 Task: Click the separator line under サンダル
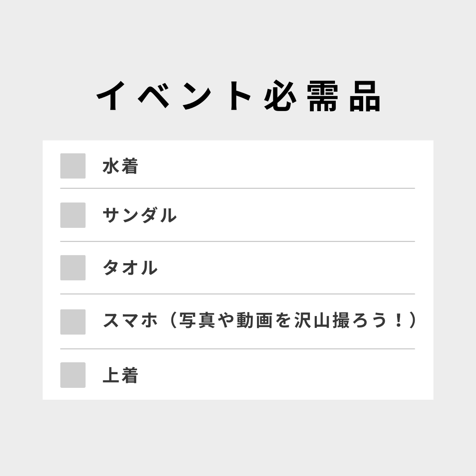pyautogui.click(x=238, y=242)
